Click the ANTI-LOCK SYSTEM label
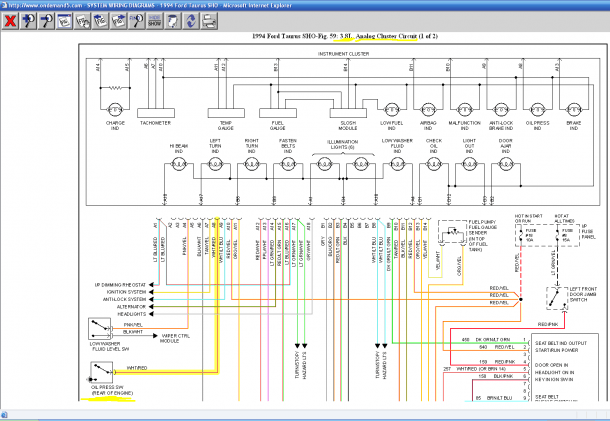The width and height of the screenshot is (610, 421). (x=124, y=299)
